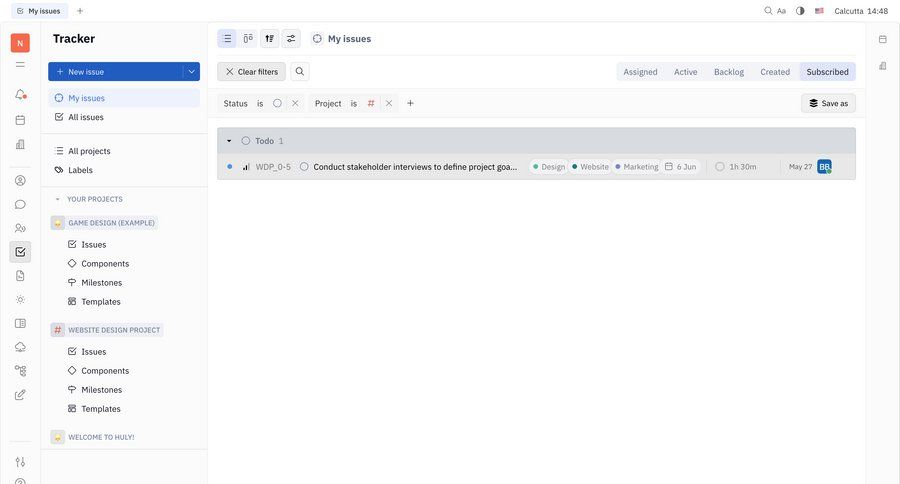900x484 pixels.
Task: Click the US flag language selector
Action: (819, 11)
